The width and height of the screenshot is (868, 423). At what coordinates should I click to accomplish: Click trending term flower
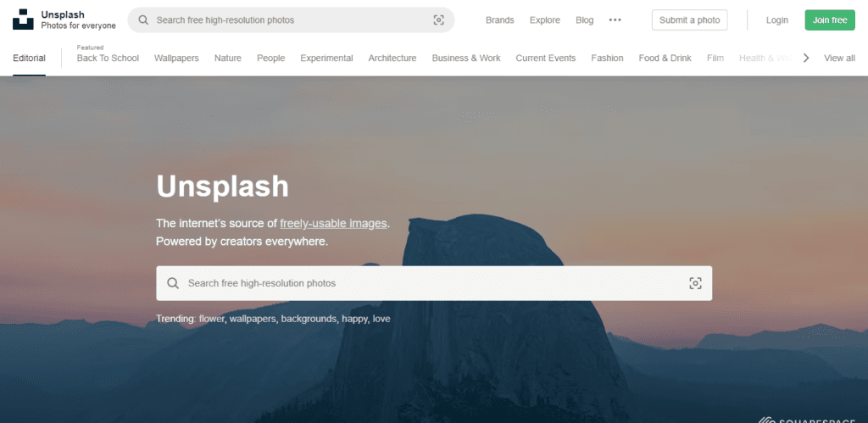[x=211, y=319]
